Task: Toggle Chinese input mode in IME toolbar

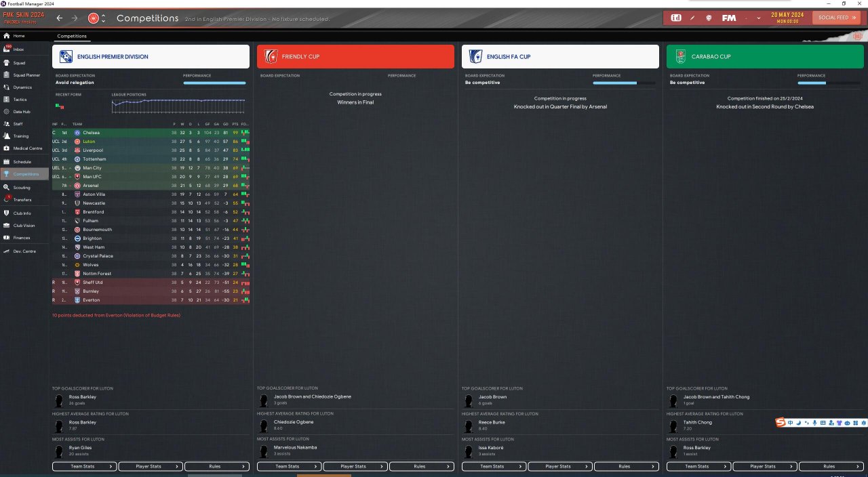Action: click(x=791, y=423)
